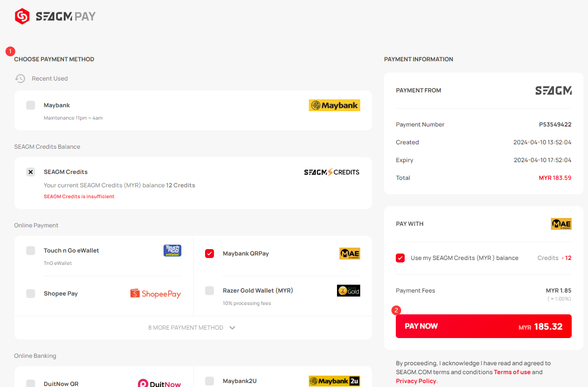Image resolution: width=588 pixels, height=387 pixels.
Task: Click the DuitNow QR label
Action: tap(61, 384)
